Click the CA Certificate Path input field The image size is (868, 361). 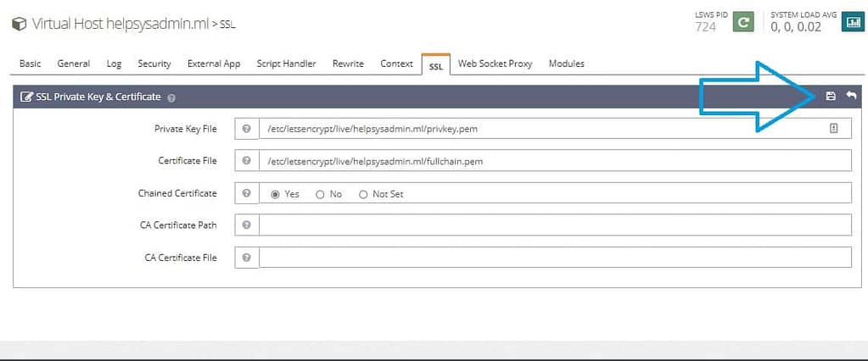(555, 225)
